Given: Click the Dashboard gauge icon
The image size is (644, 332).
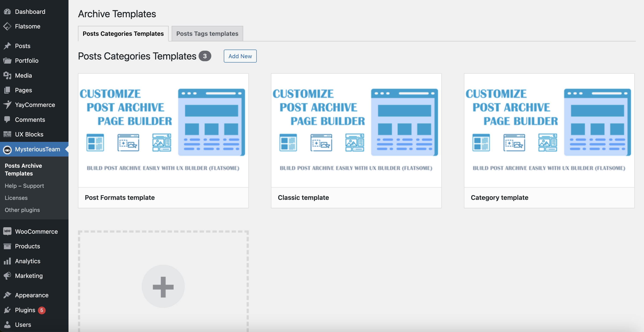Looking at the screenshot, I should 7,11.
